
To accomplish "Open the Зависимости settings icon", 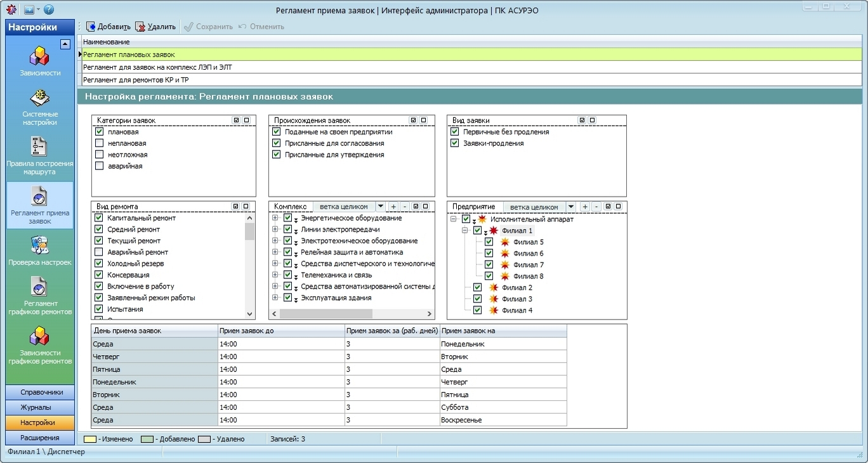I will click(x=40, y=56).
